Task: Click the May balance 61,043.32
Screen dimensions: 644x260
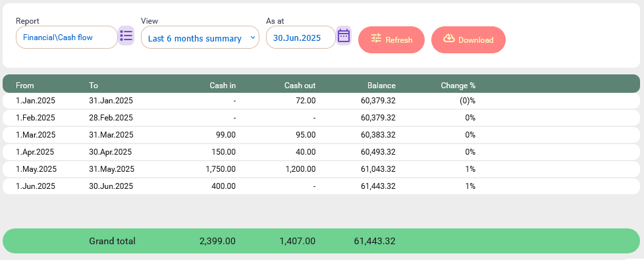Action: (x=378, y=169)
